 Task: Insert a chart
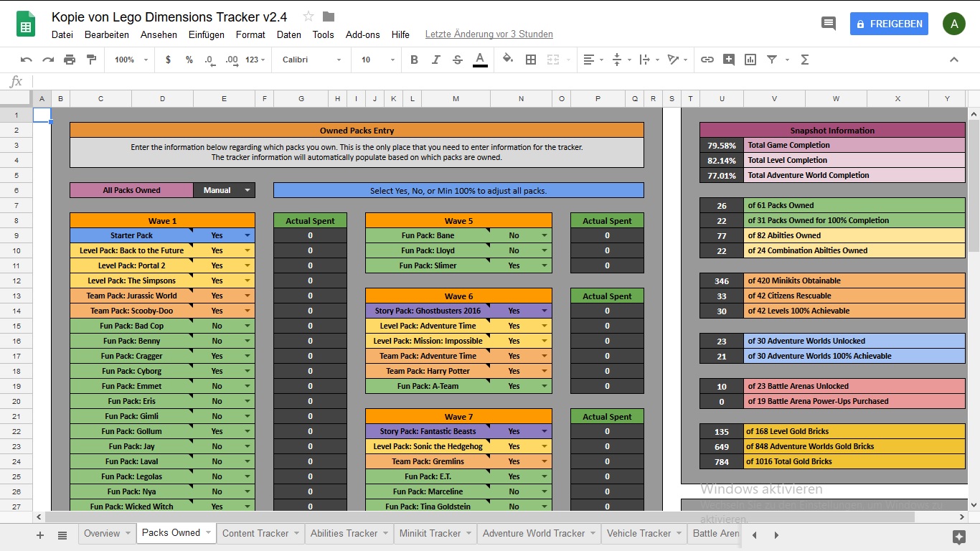pos(750,60)
